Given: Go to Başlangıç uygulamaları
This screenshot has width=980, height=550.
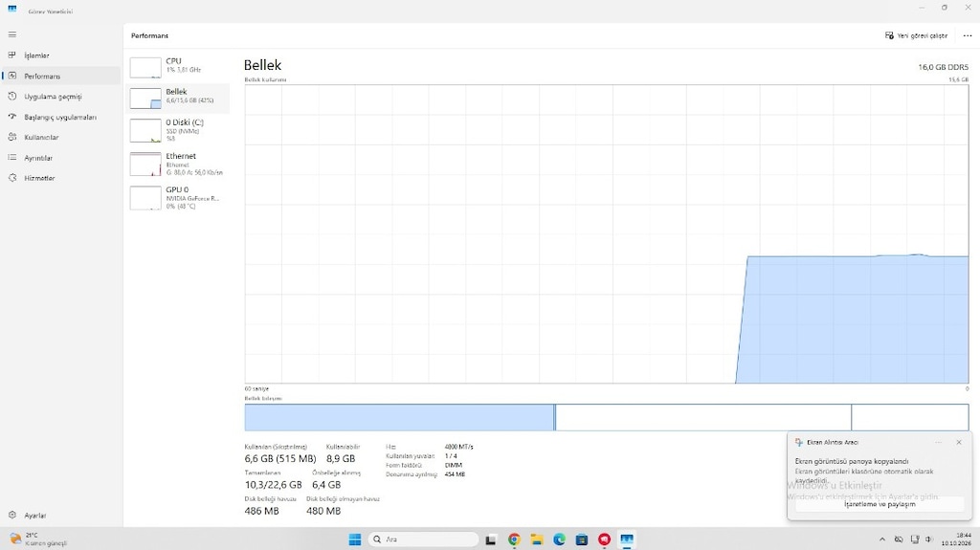Looking at the screenshot, I should [x=60, y=117].
